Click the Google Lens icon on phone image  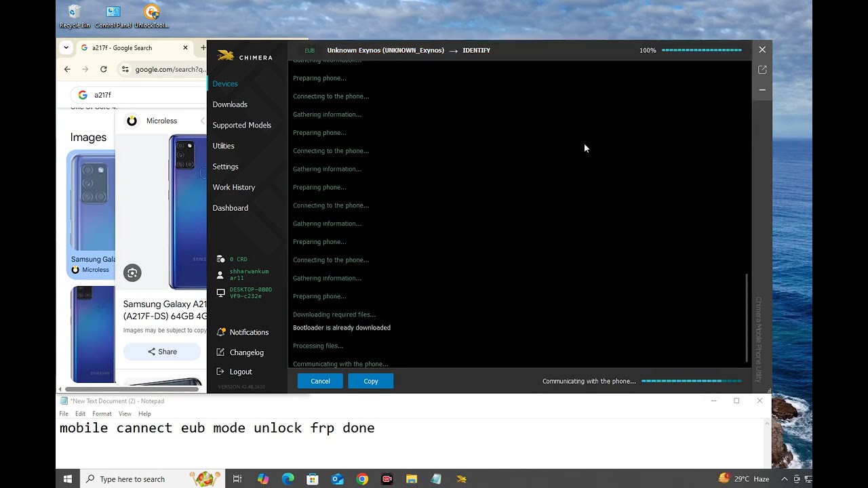click(x=132, y=272)
